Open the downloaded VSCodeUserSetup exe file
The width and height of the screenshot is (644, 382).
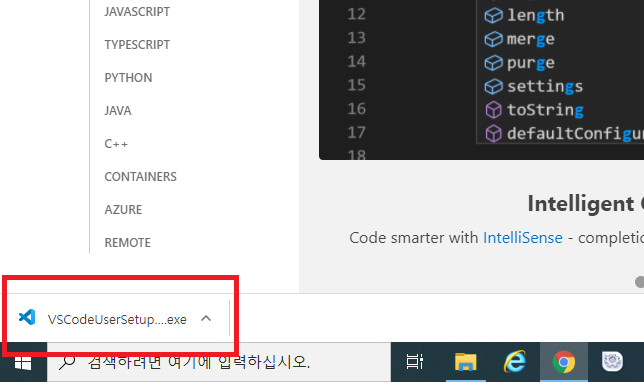117,319
